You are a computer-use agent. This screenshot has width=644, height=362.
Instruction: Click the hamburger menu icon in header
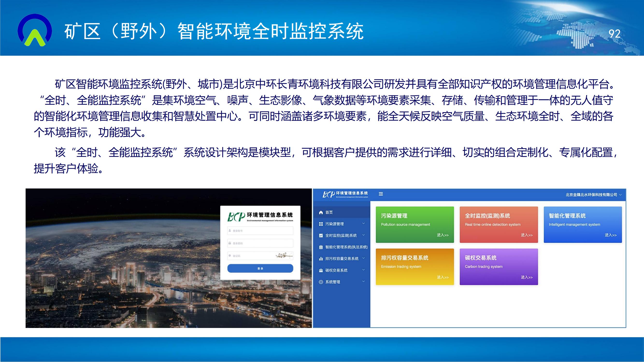(381, 194)
